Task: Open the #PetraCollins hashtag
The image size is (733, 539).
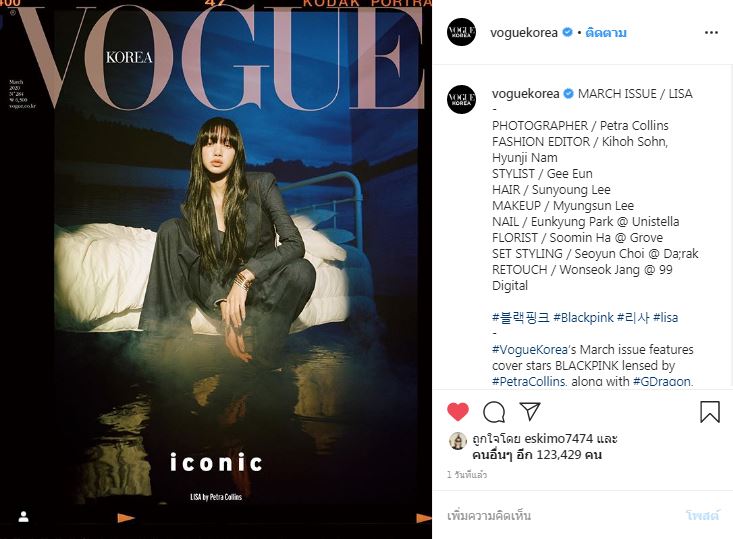Action: click(529, 381)
